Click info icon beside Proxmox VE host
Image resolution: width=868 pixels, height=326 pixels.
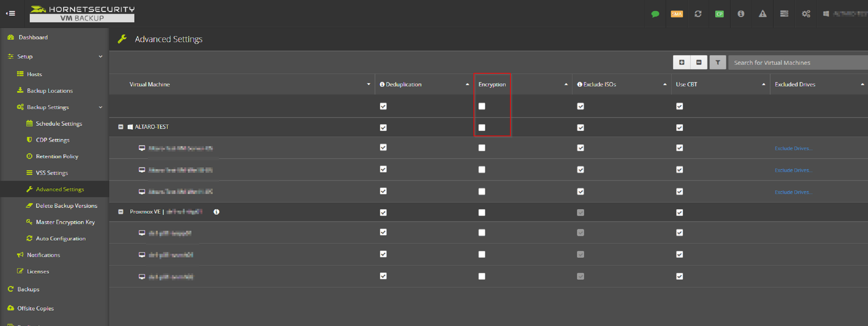point(216,212)
